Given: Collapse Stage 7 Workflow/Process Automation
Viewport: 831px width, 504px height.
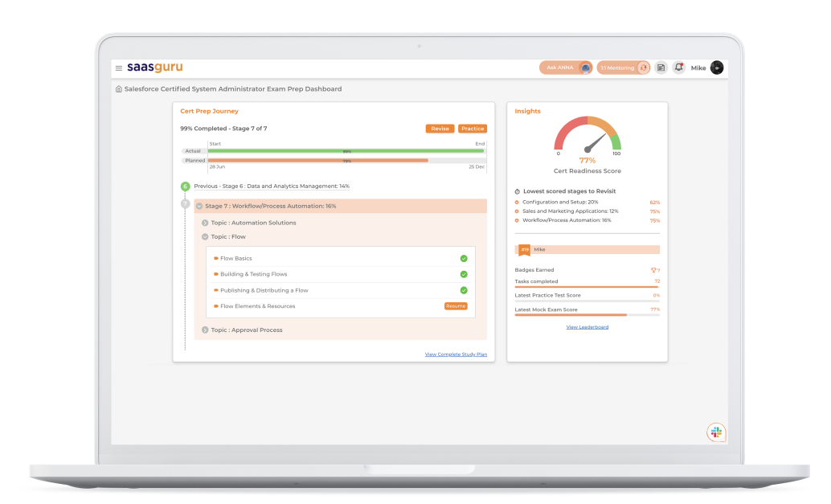Looking at the screenshot, I should pyautogui.click(x=199, y=206).
